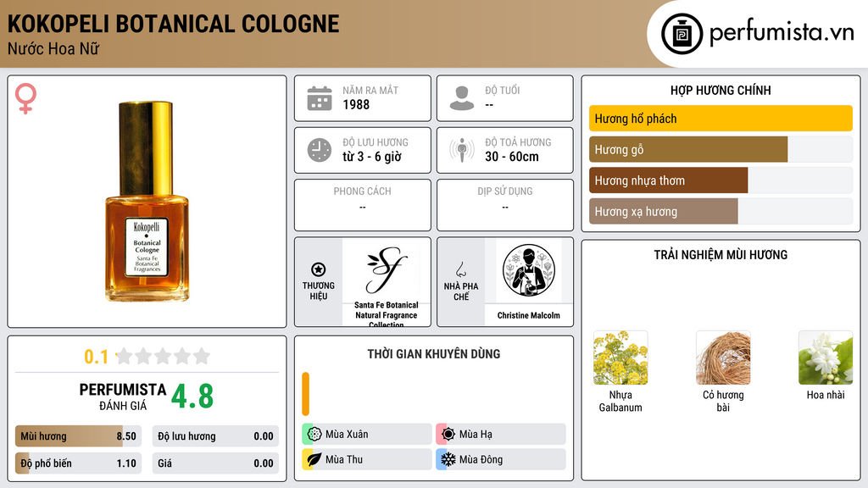
Task: Click the Giá 0.00 score row
Action: tap(215, 463)
